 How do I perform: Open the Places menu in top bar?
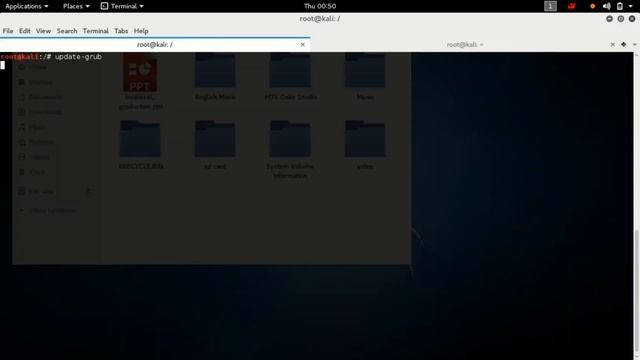coord(76,6)
